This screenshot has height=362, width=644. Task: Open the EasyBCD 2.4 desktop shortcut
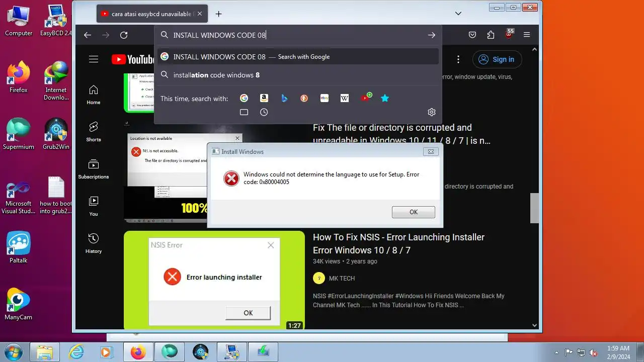tap(56, 21)
